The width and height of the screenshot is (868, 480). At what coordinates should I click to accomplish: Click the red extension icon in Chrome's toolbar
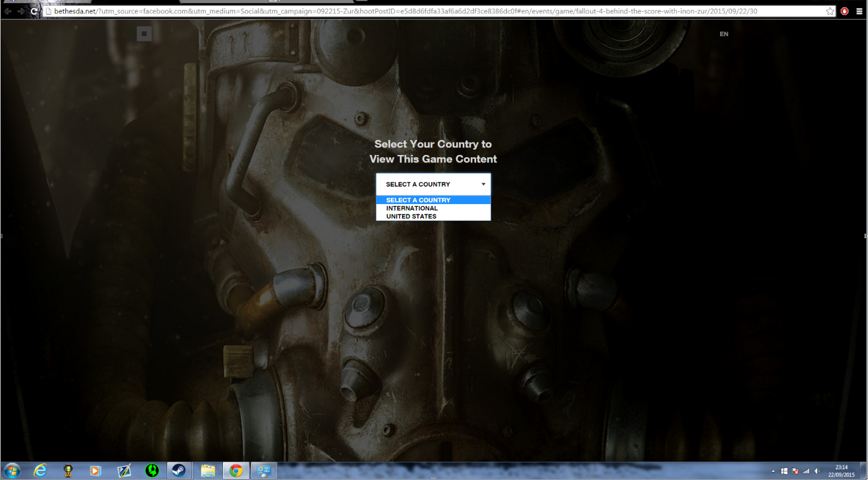[845, 11]
